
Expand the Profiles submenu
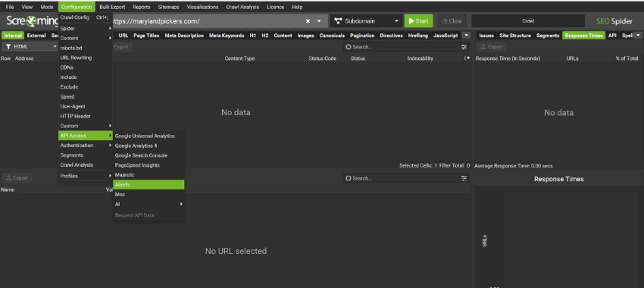(x=86, y=176)
